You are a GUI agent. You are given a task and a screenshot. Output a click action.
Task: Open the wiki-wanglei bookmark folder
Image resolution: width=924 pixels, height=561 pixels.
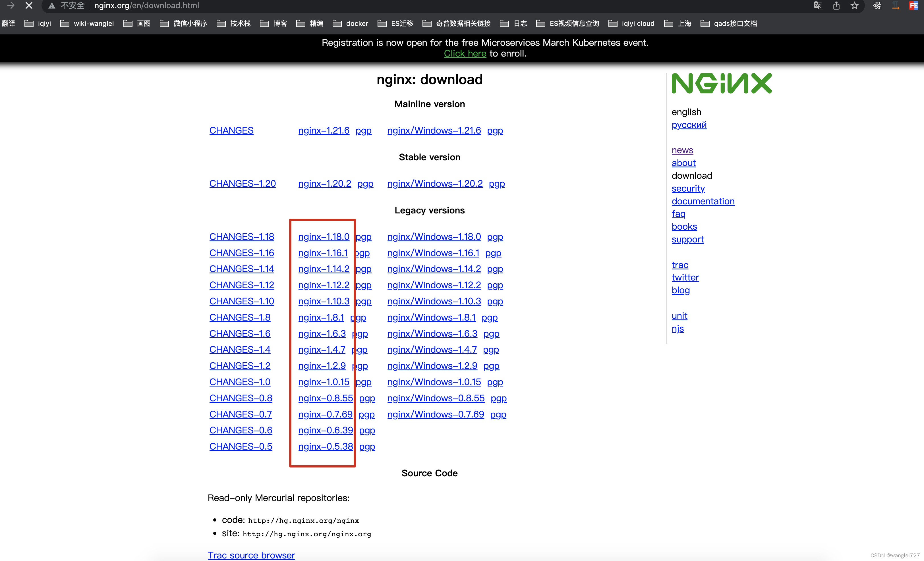tap(87, 24)
